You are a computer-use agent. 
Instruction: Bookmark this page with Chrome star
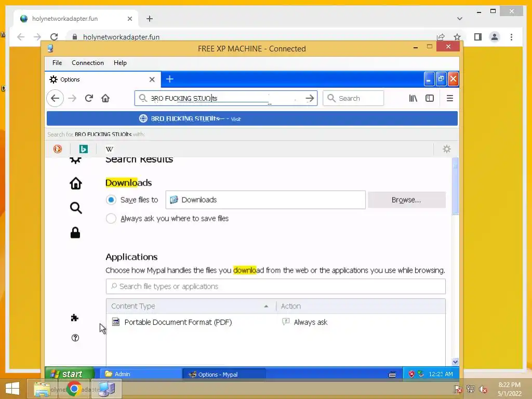tap(457, 37)
